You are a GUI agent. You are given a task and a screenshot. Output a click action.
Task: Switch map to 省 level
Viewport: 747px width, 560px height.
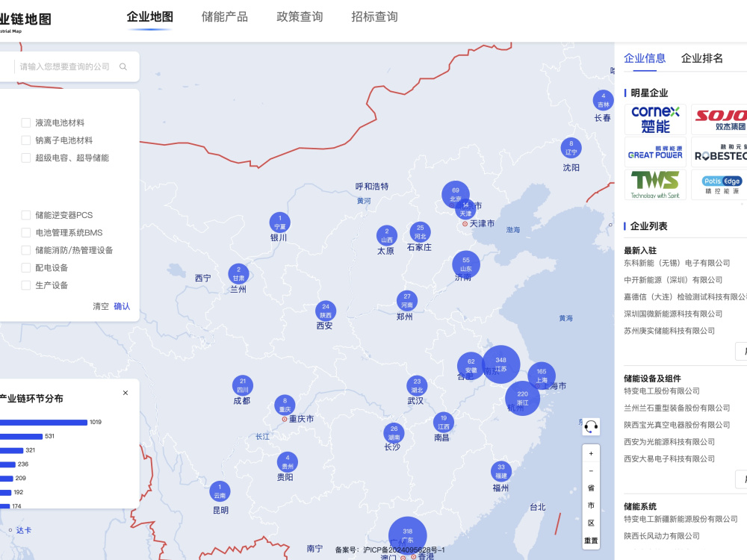pos(591,488)
